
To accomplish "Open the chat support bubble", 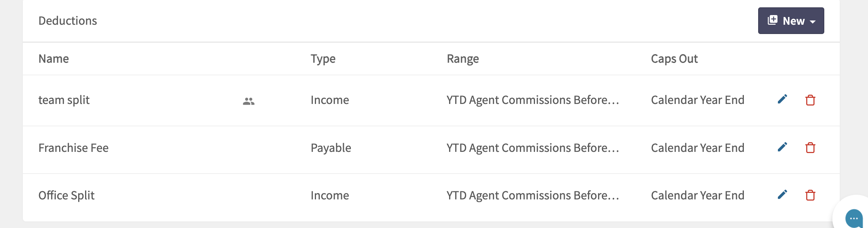I will pyautogui.click(x=854, y=218).
